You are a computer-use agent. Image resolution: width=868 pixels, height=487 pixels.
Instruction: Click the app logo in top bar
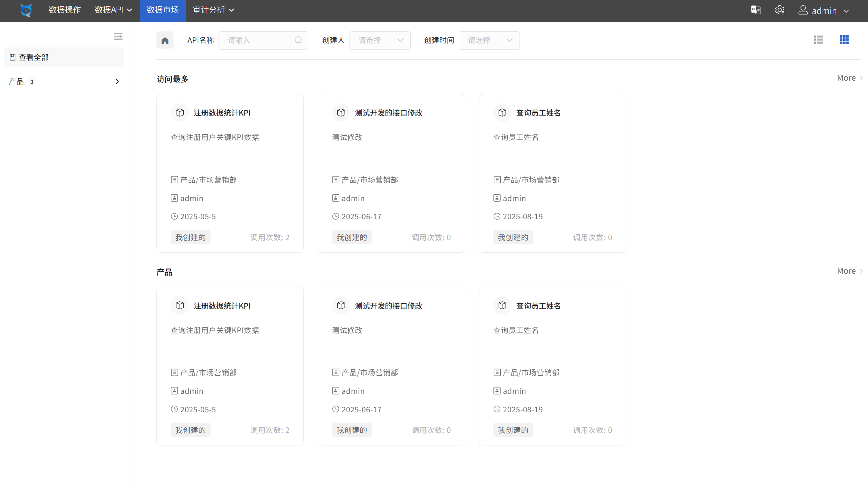(x=26, y=10)
